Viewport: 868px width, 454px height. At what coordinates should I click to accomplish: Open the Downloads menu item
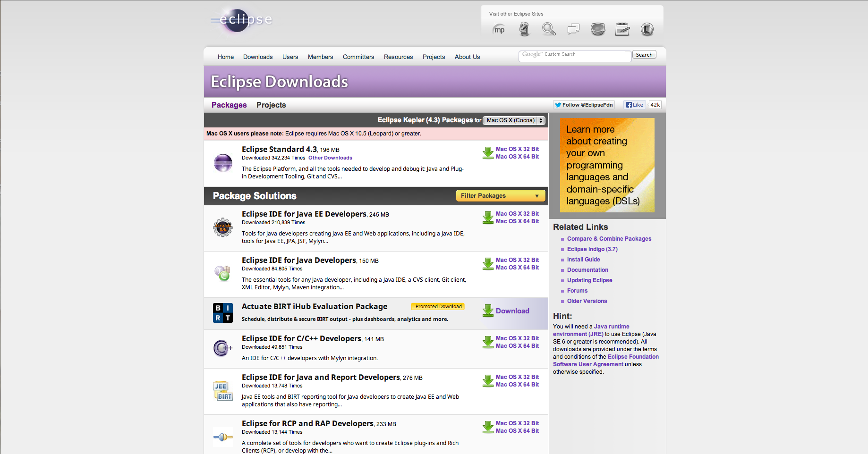point(258,57)
